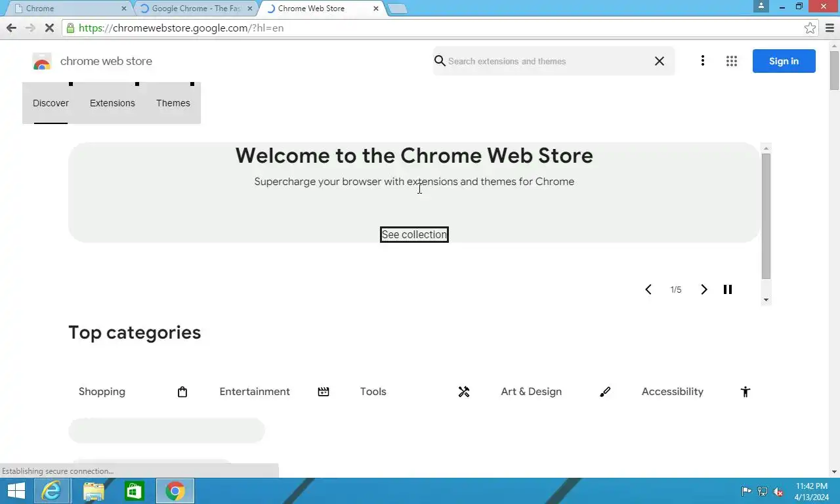Click the Accessibility person icon
This screenshot has width=840, height=504.
pyautogui.click(x=745, y=392)
